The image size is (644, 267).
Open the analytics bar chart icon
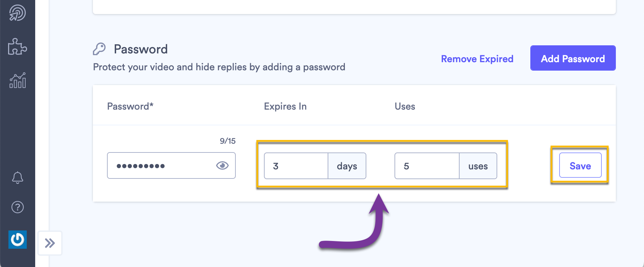pos(17,80)
